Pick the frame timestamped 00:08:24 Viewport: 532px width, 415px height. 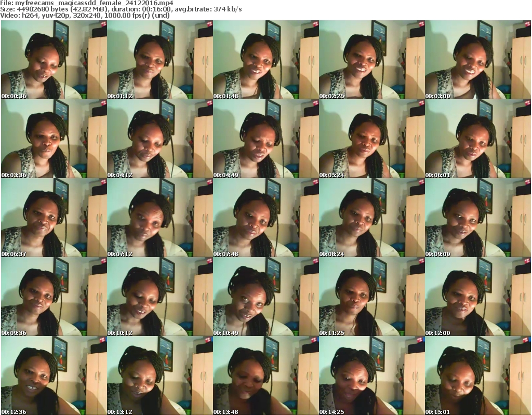pos(372,218)
